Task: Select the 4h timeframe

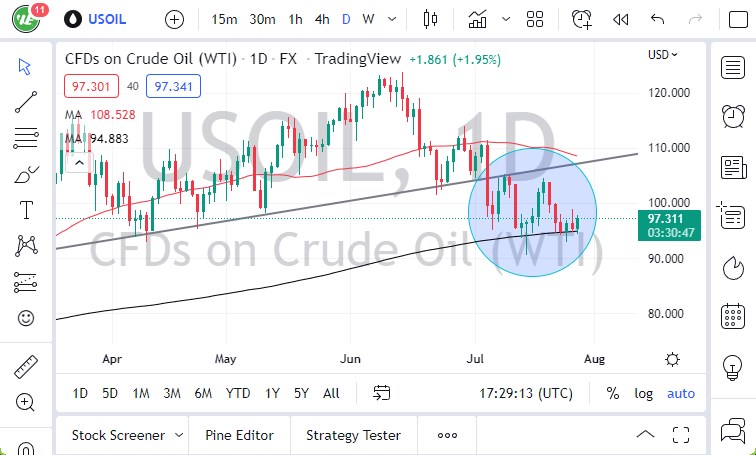Action: (x=322, y=19)
